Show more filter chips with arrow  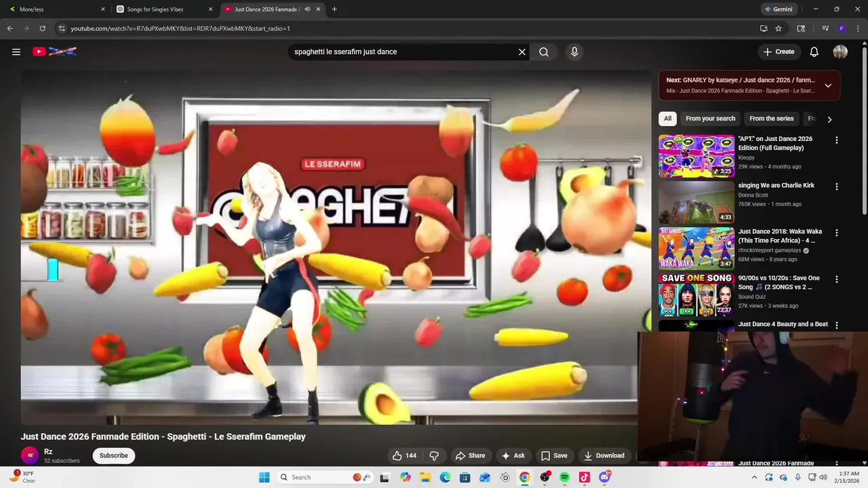829,119
